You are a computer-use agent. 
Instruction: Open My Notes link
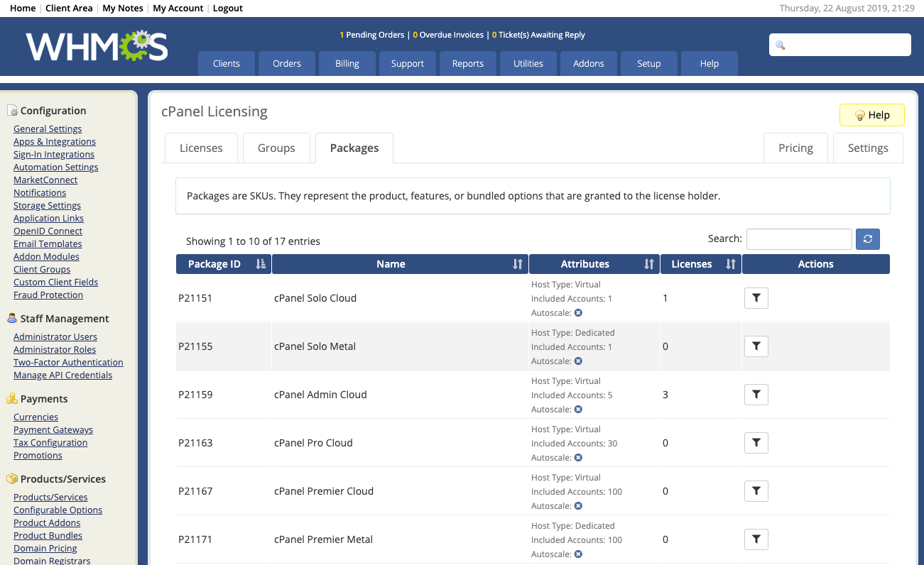pos(123,8)
